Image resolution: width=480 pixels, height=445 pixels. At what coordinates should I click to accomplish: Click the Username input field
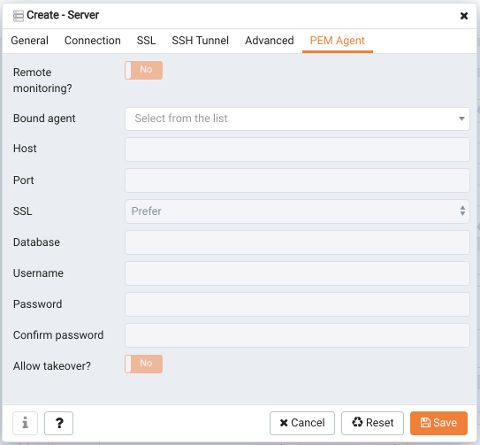click(297, 273)
